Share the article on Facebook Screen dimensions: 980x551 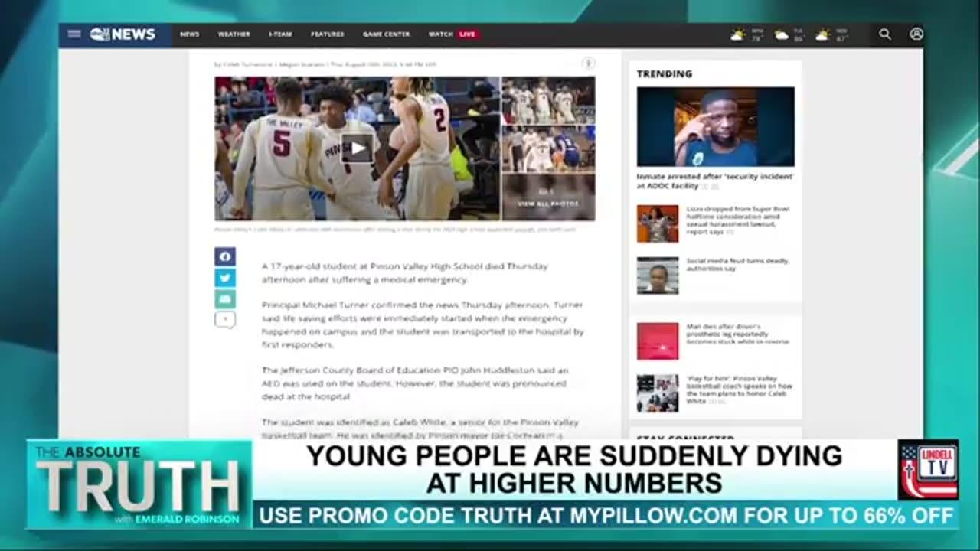coord(225,256)
